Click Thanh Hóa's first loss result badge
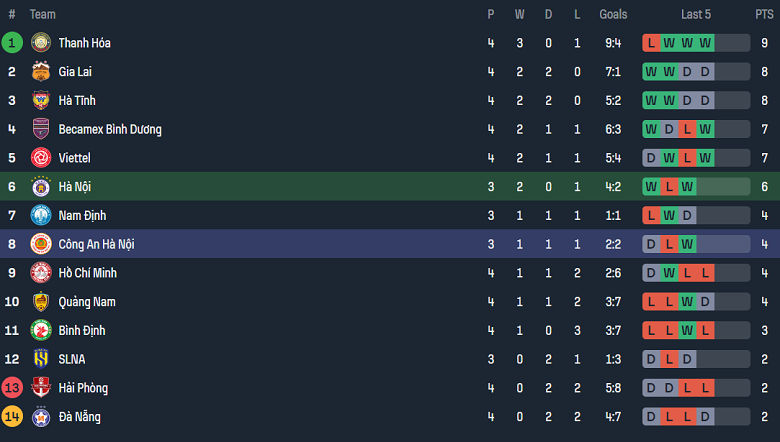 click(652, 43)
